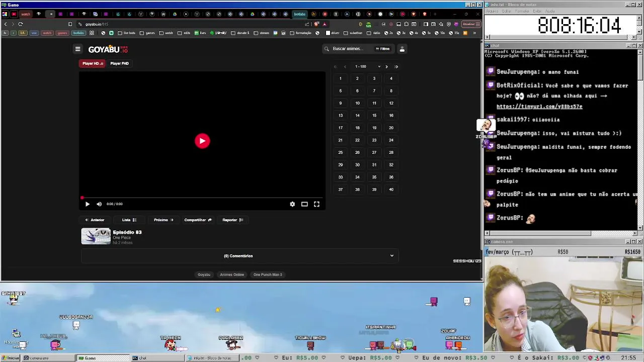Image resolution: width=644 pixels, height=362 pixels.
Task: Open the subathon bookmark folder
Action: pos(352,33)
